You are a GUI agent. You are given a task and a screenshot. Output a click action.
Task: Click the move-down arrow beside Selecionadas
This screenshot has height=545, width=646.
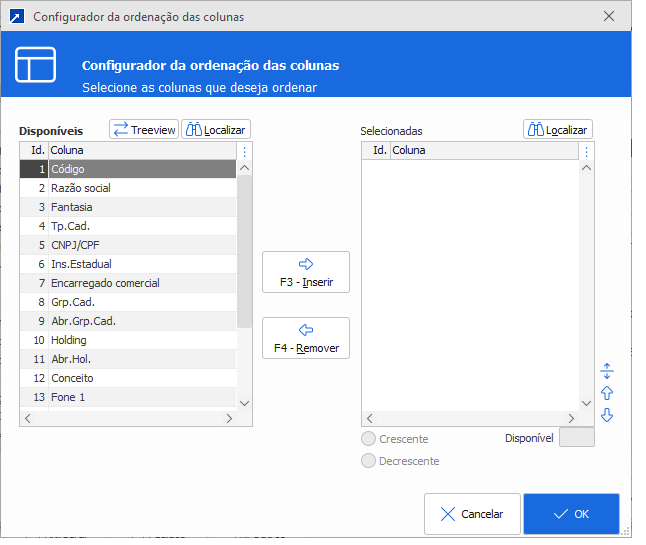coord(607,415)
